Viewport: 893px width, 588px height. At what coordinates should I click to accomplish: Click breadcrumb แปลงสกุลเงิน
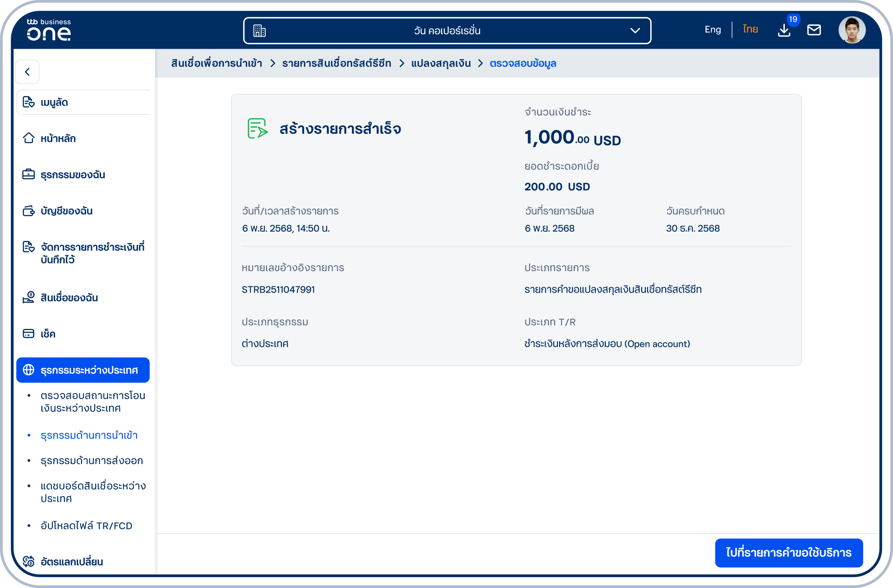pos(441,63)
